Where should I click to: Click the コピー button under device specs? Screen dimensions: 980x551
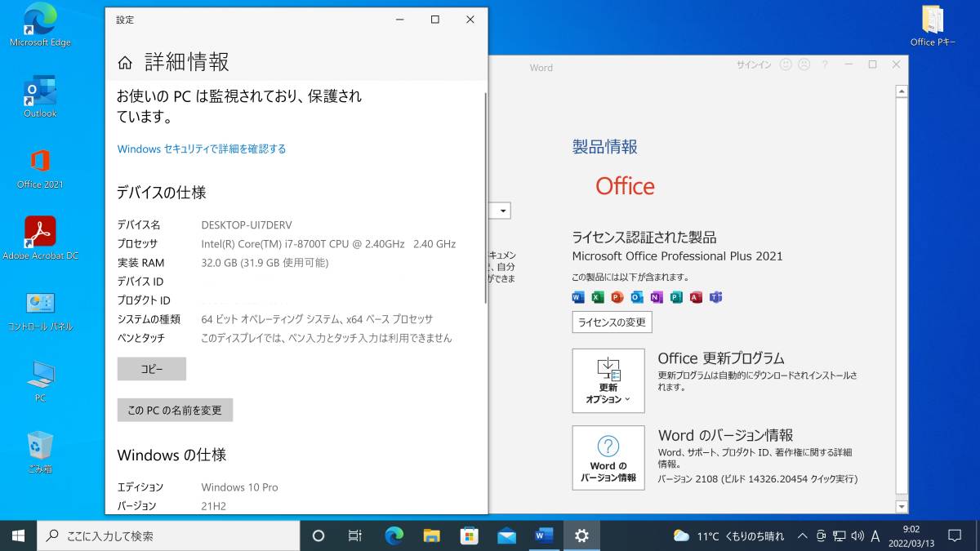152,369
